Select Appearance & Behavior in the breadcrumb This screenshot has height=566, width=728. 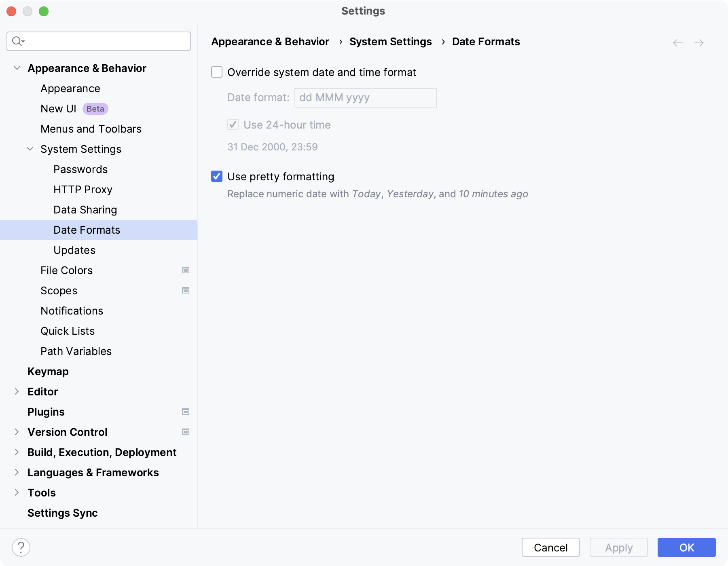[270, 41]
